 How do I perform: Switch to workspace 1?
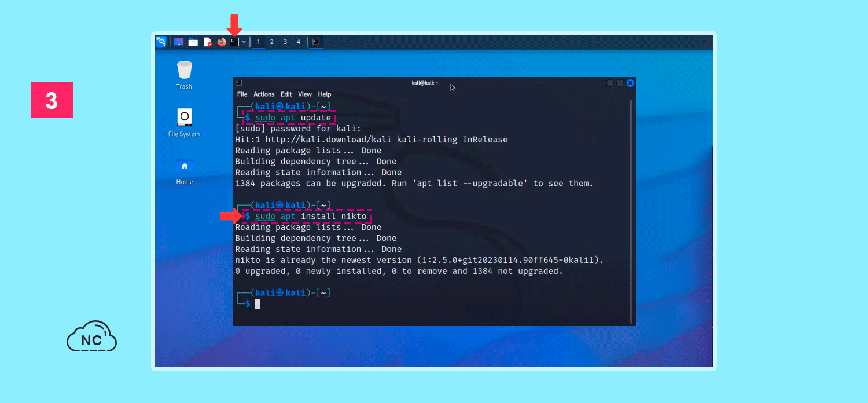coord(258,42)
